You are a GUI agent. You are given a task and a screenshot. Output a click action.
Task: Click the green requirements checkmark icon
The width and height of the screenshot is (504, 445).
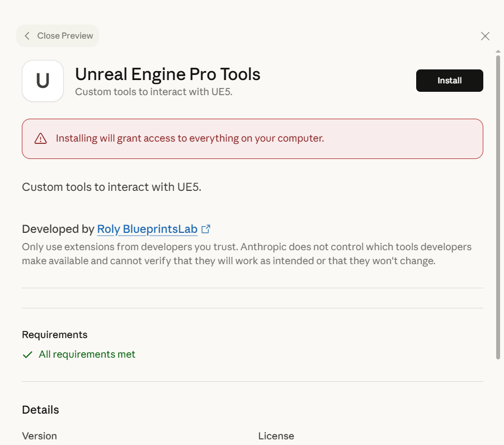pyautogui.click(x=27, y=355)
